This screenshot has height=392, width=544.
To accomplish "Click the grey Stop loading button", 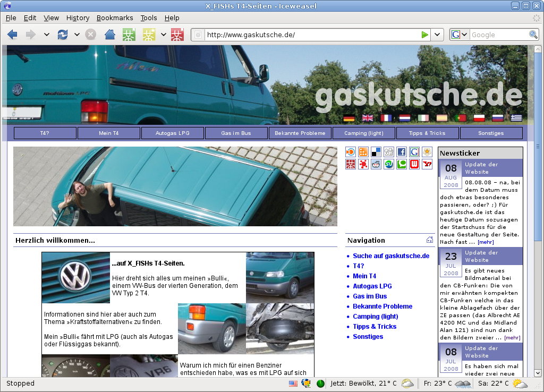I will (90, 35).
